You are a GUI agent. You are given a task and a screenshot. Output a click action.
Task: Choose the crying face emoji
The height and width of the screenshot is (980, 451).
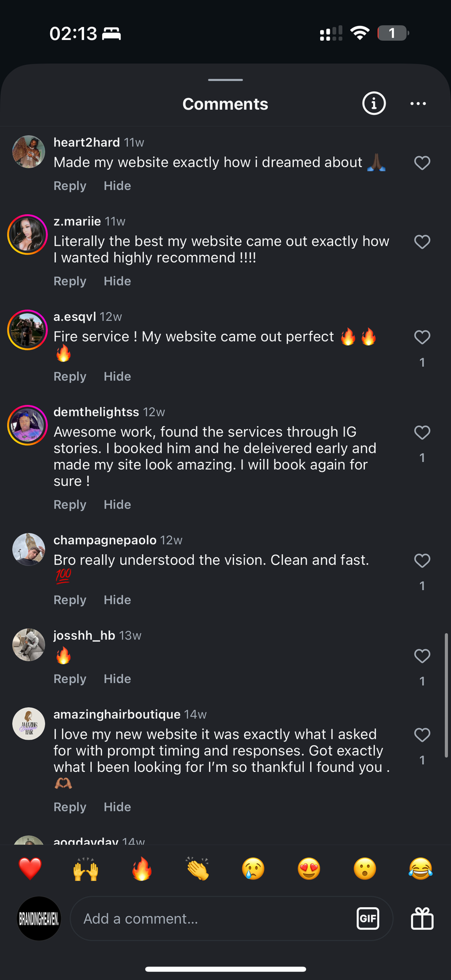253,869
